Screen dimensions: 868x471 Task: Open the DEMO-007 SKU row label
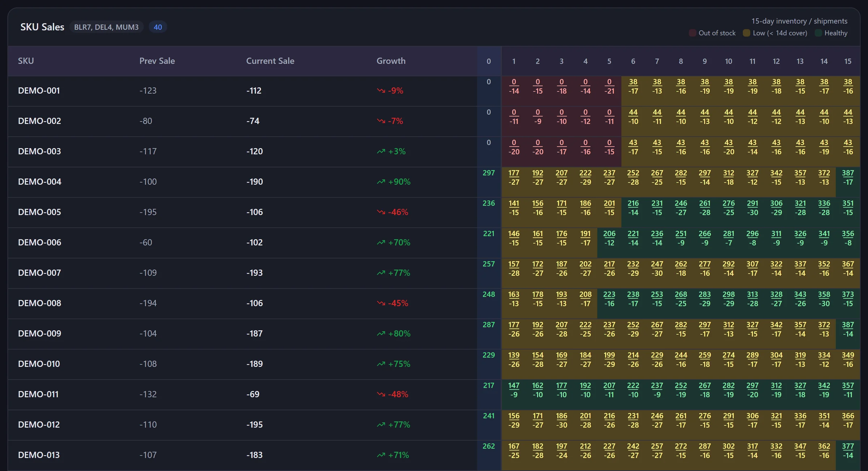(39, 273)
